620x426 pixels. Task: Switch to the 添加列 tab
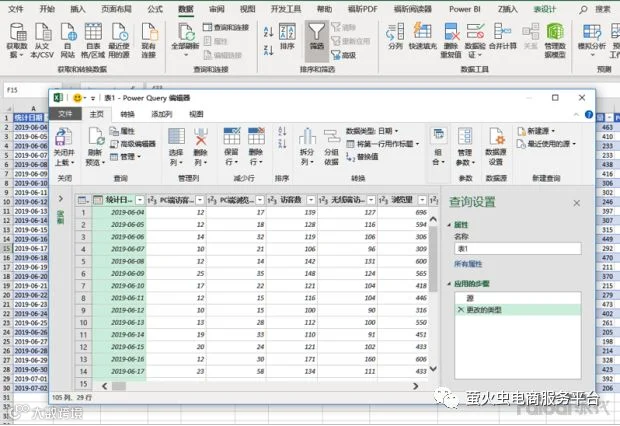(x=161, y=114)
